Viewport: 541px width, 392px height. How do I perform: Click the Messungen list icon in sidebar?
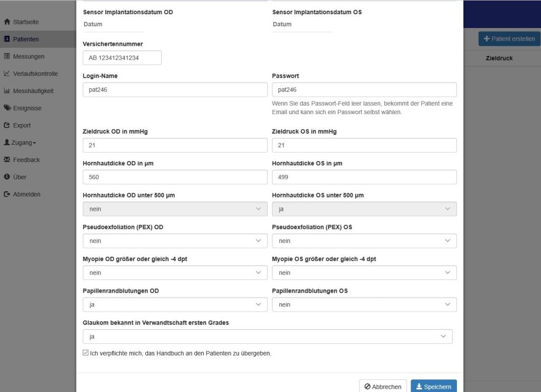point(7,57)
